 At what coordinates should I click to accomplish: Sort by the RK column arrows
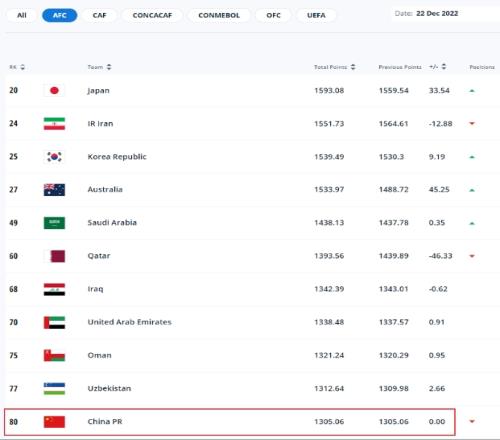[x=22, y=67]
